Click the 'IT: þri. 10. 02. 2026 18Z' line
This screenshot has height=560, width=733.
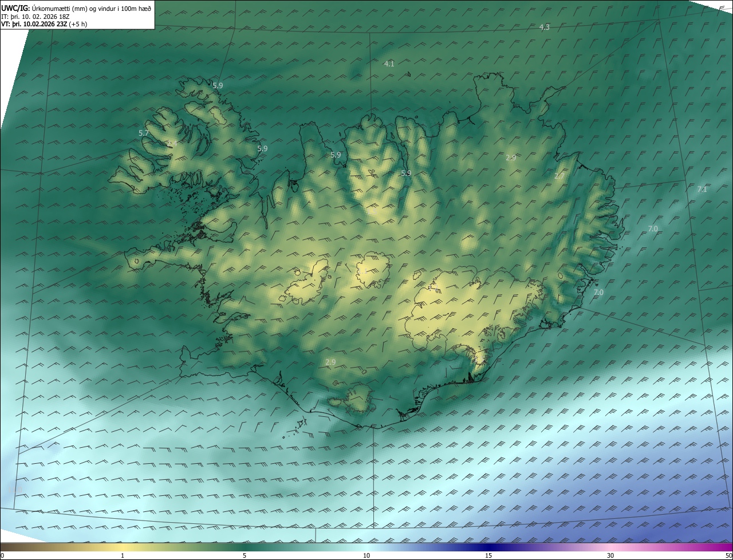click(36, 17)
